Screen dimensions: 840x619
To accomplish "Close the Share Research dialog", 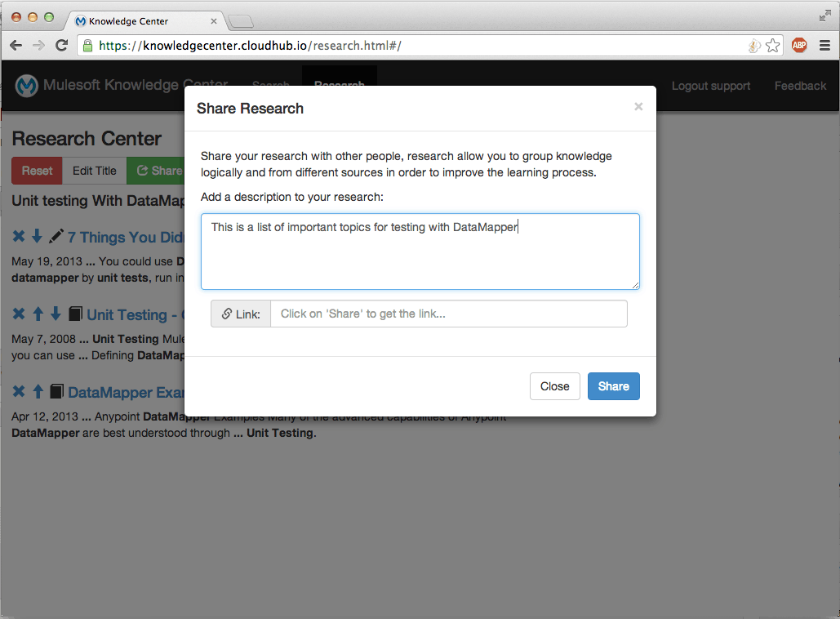I will pyautogui.click(x=554, y=385).
